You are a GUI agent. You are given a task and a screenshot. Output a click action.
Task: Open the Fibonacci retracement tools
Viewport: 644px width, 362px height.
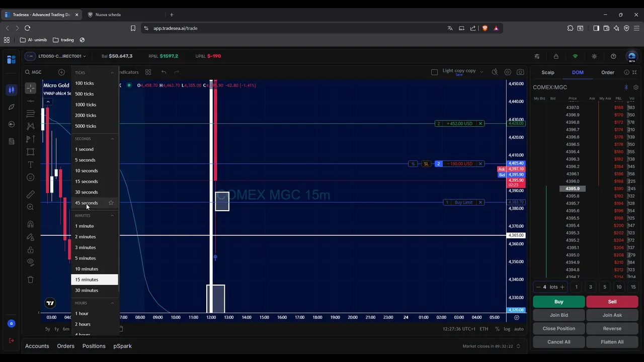[x=31, y=114]
